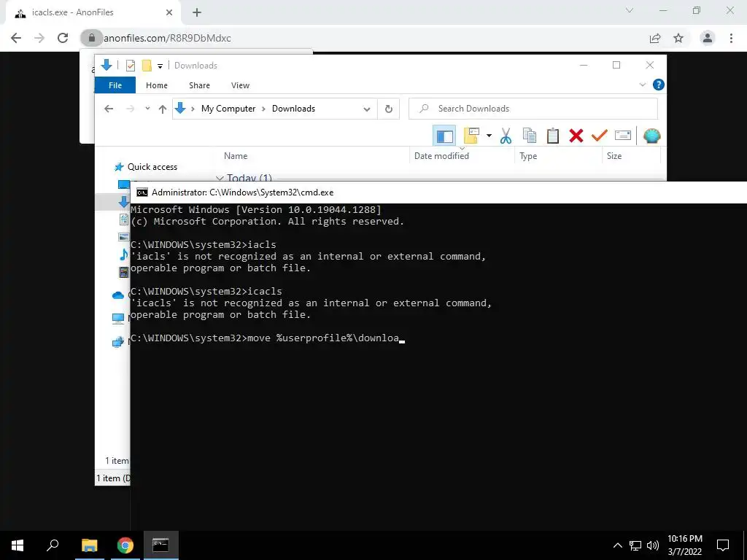
Task: Reload the AnonFiles page in Chrome
Action: coord(63,38)
